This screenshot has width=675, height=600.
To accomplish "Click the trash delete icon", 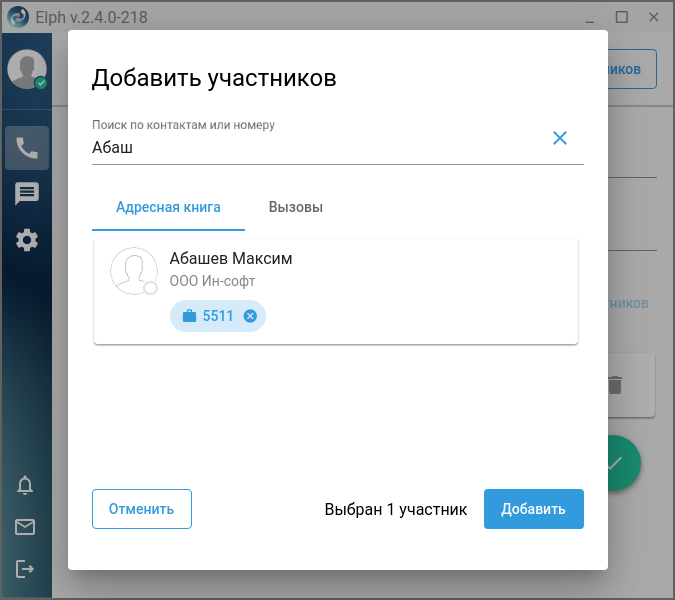I will pyautogui.click(x=615, y=385).
